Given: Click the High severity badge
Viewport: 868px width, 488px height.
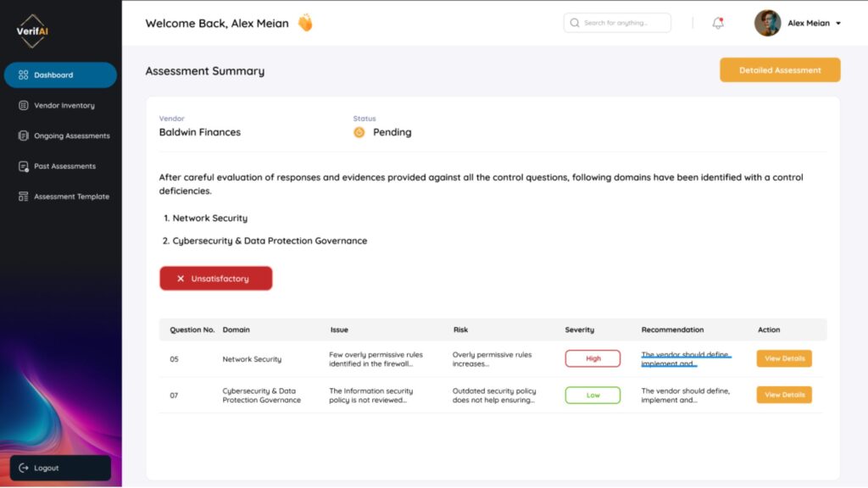Looking at the screenshot, I should pyautogui.click(x=593, y=358).
